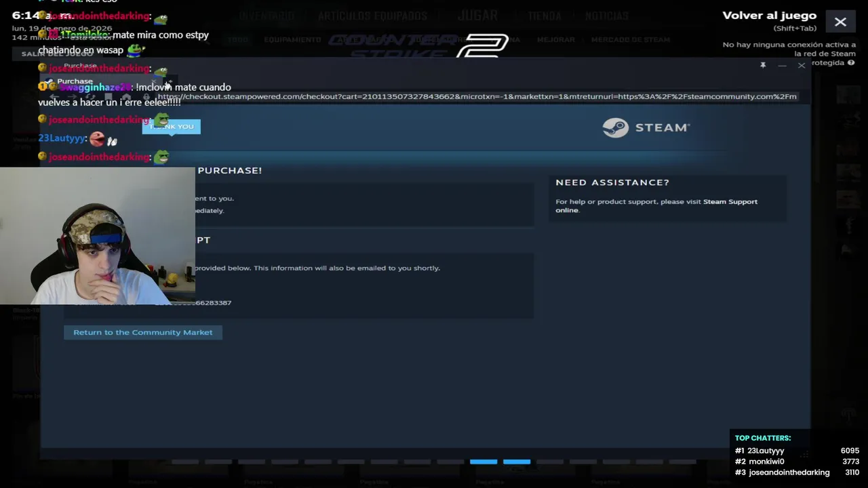Screen dimensions: 868x488
Task: Open the JUGAR tab in the CS2 menu
Action: coord(477,15)
